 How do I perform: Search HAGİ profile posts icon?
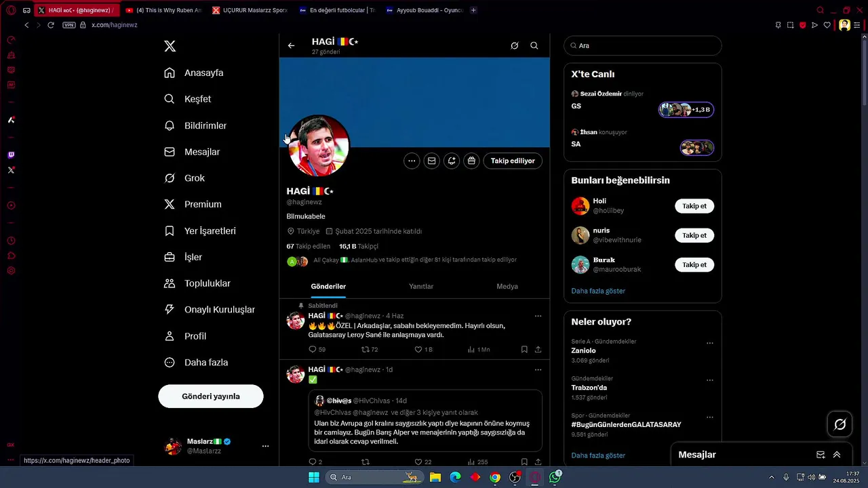point(534,45)
